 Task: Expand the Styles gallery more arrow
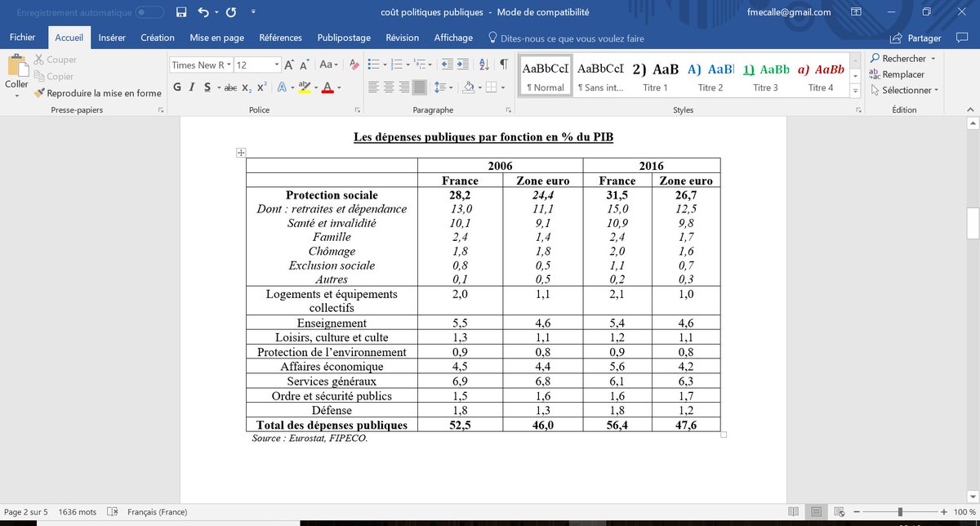pos(855,91)
